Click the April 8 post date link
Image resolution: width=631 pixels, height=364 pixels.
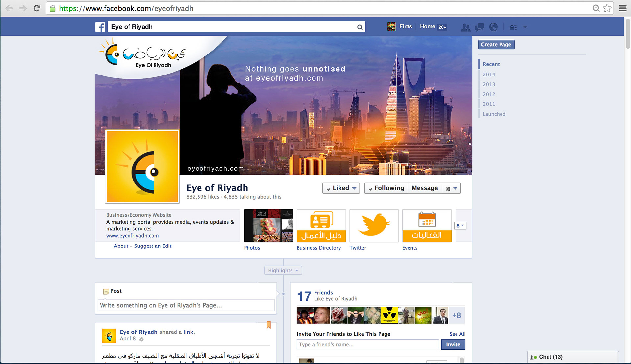(128, 339)
